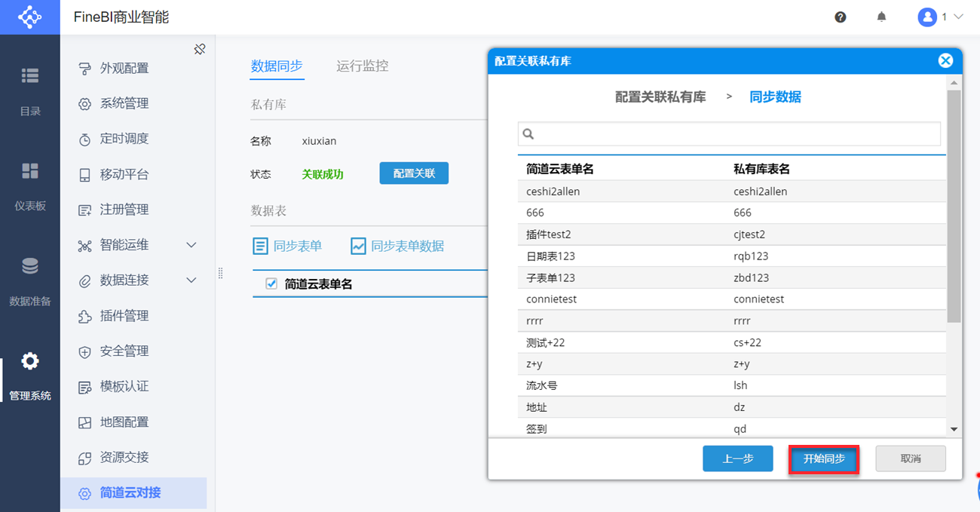Open the 仪表板 dashboard section
Image resolution: width=980 pixels, height=512 pixels.
[x=30, y=187]
